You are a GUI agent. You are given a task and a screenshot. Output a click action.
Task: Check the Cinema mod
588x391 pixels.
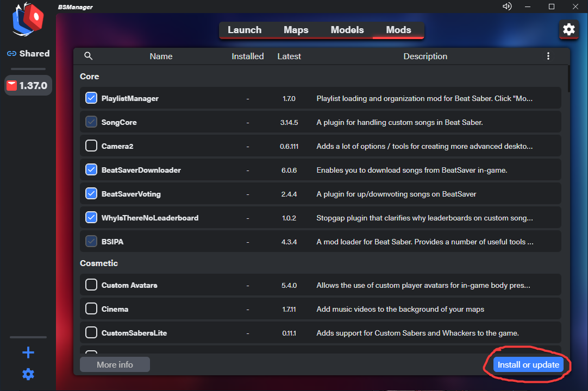[x=91, y=308]
